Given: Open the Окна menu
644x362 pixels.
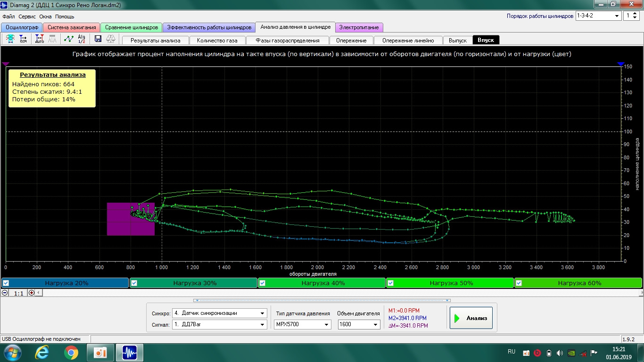Looking at the screenshot, I should (x=45, y=16).
